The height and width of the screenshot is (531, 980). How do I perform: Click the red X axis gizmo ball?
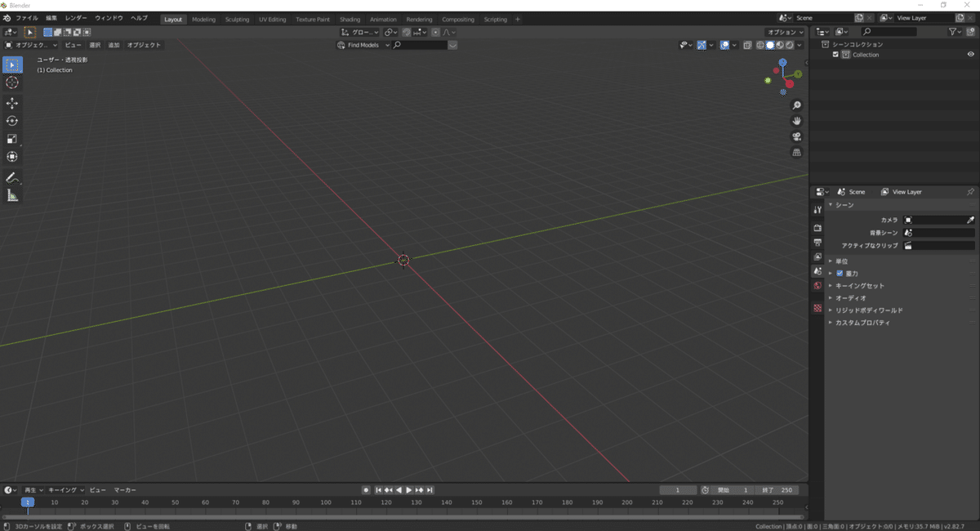[789, 84]
